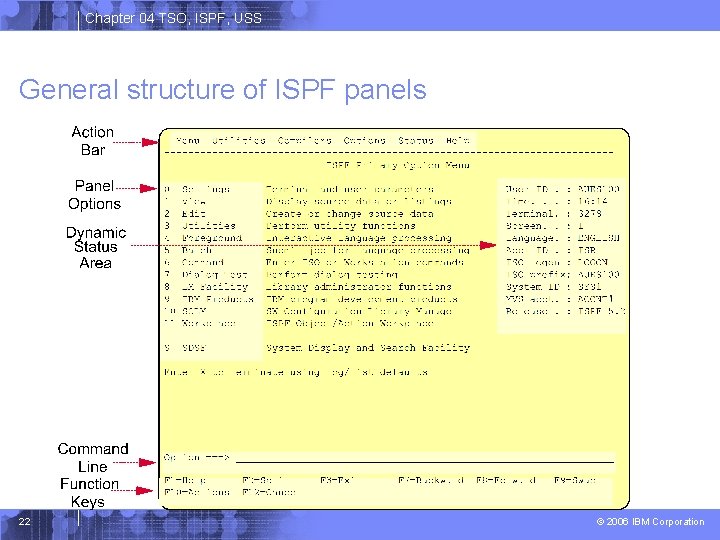Open the Compilers action bar pull-down
The height and width of the screenshot is (540, 720).
[304, 141]
